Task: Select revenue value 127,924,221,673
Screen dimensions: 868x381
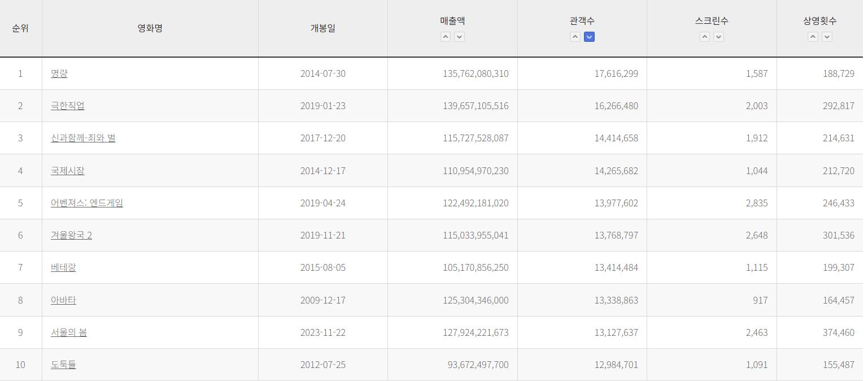Action: [476, 332]
